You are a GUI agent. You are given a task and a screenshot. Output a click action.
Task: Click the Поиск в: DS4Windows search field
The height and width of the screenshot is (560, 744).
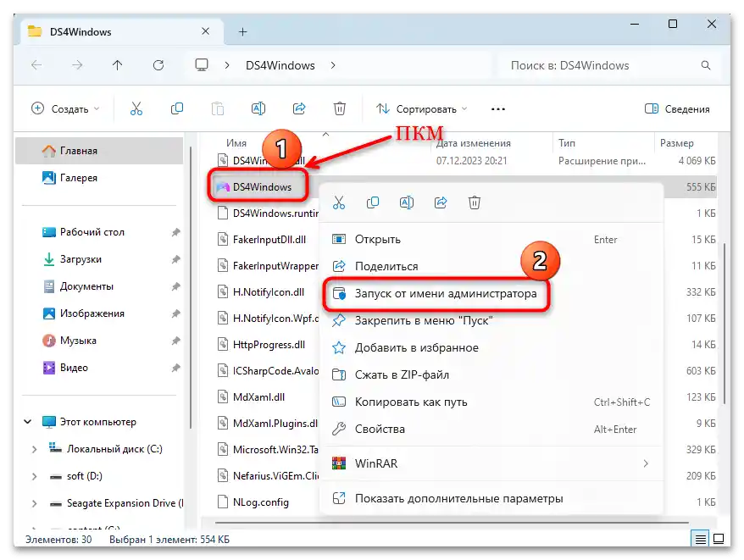tap(610, 65)
